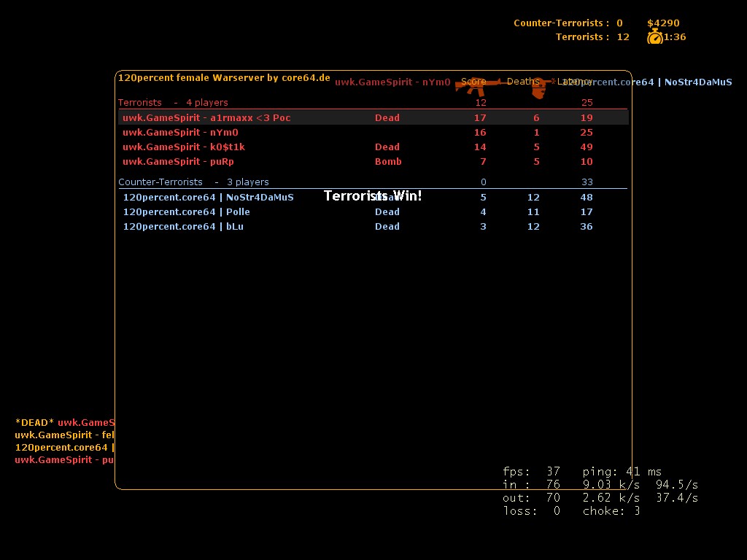Click the $4290 money display
The height and width of the screenshot is (560, 747).
[662, 23]
